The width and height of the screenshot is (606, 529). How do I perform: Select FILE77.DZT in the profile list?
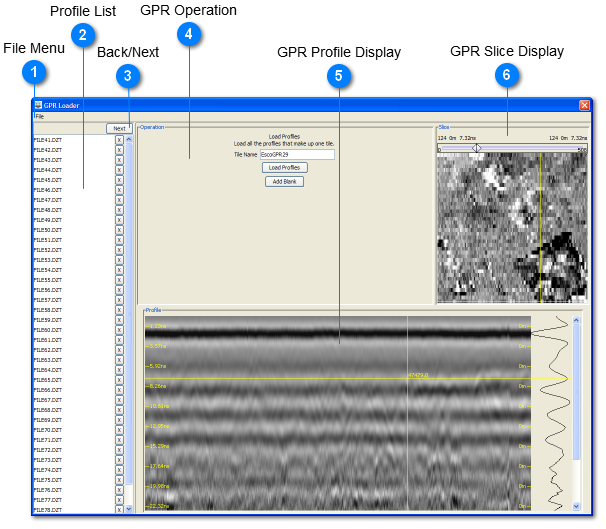(x=48, y=500)
